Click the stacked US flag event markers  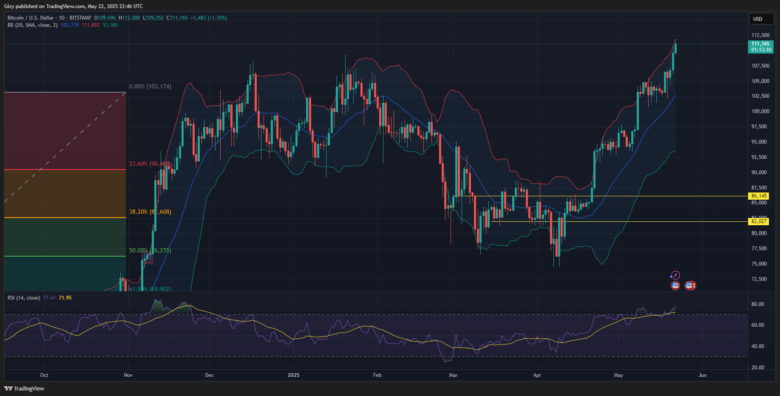pos(690,285)
